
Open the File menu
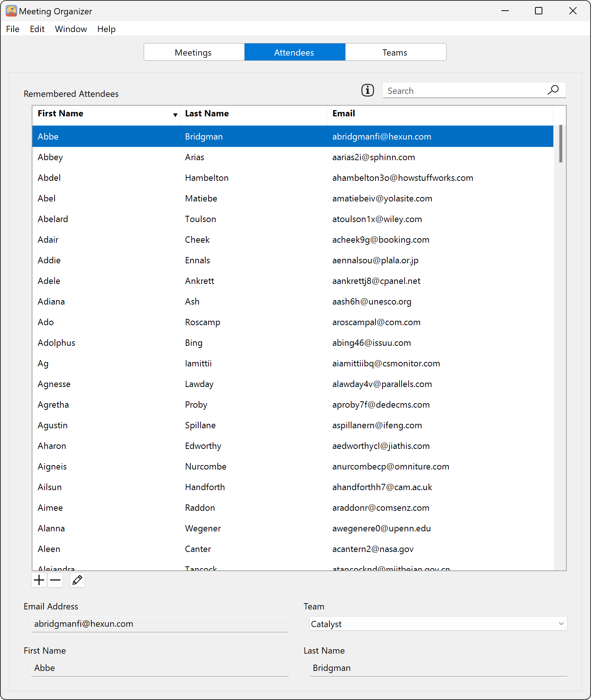point(13,29)
